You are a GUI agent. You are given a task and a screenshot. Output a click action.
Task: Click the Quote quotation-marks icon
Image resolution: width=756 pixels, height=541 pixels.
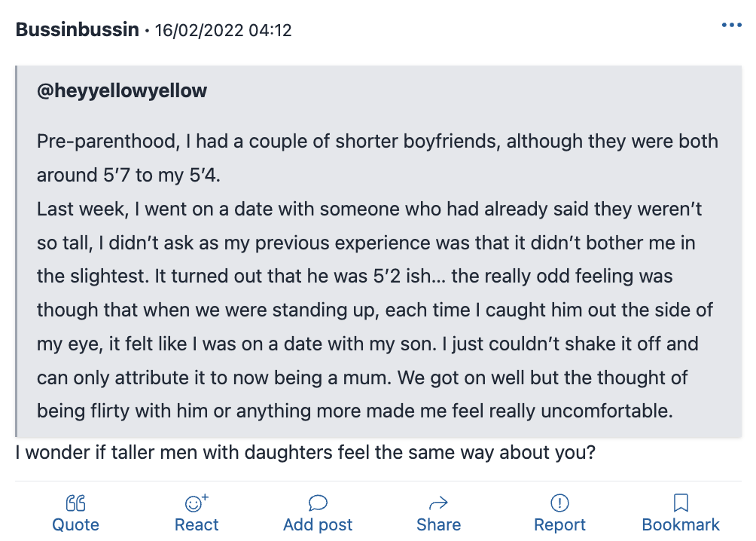[76, 503]
